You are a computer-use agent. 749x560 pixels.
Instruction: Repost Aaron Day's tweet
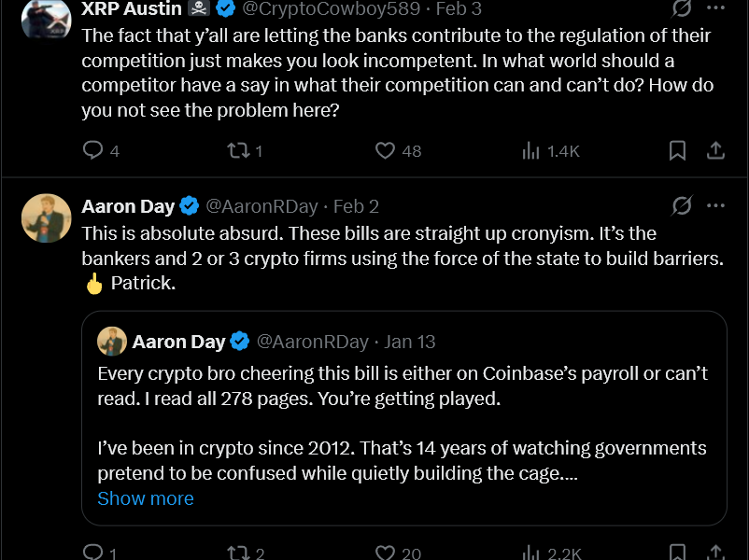(x=237, y=553)
